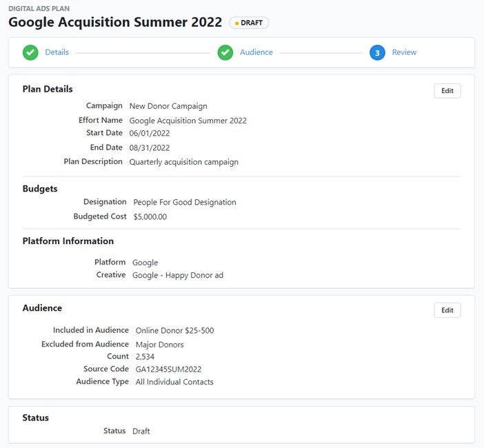Go to the Details step label
This screenshot has width=484, height=448.
click(57, 52)
